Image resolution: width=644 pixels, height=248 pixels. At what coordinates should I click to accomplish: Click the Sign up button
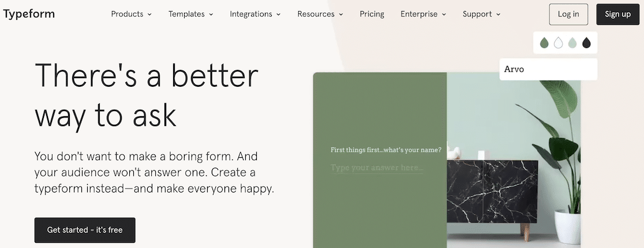click(x=617, y=14)
